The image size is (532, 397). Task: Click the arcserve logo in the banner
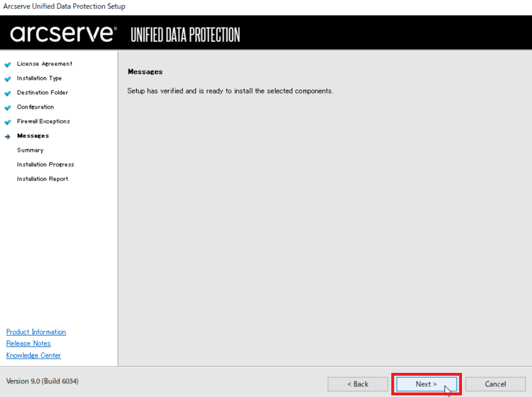(x=63, y=34)
